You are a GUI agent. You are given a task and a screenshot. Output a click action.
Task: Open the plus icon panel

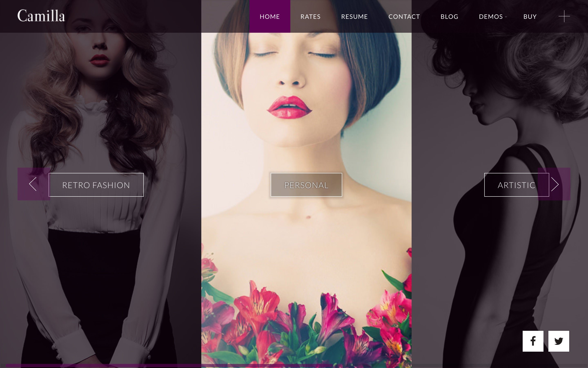[564, 16]
